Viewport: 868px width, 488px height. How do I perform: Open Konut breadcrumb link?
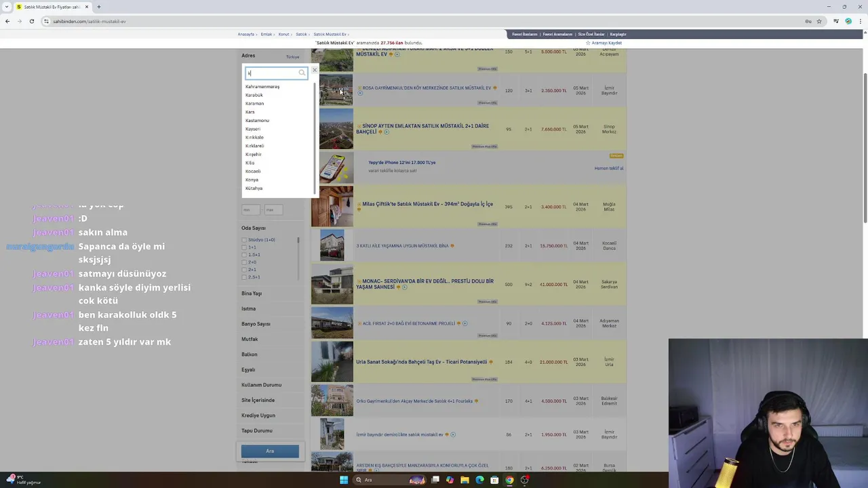283,34
